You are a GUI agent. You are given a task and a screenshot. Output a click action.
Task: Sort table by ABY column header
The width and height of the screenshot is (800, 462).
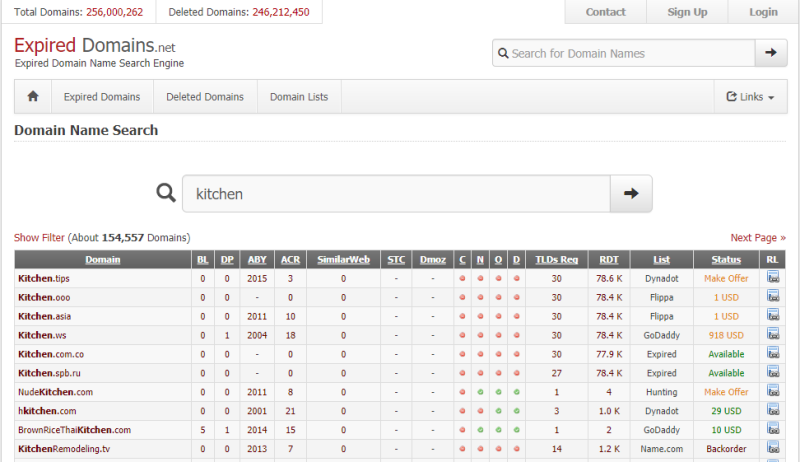click(257, 260)
